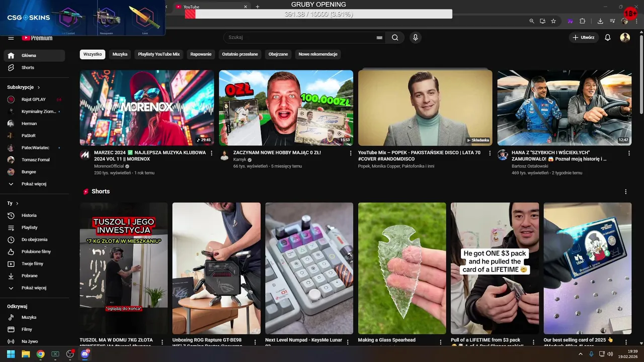Start voice search with microphone icon
The width and height of the screenshot is (644, 362).
coord(416,37)
